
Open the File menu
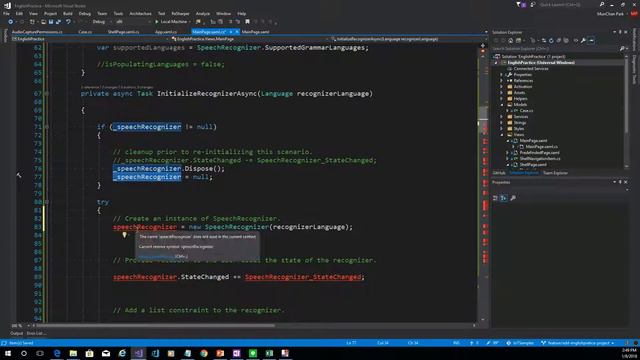coord(6,13)
